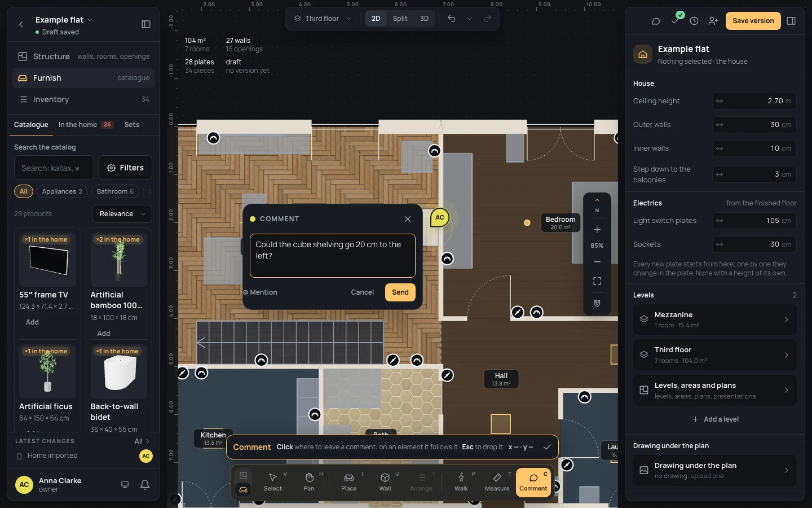Click the monitor icon next to Anna Clarke
The image size is (812, 508).
click(125, 485)
